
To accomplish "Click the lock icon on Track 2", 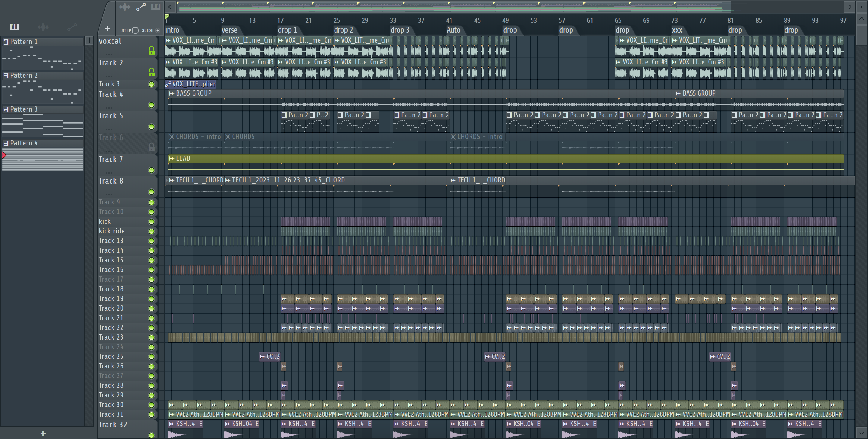I will click(152, 72).
